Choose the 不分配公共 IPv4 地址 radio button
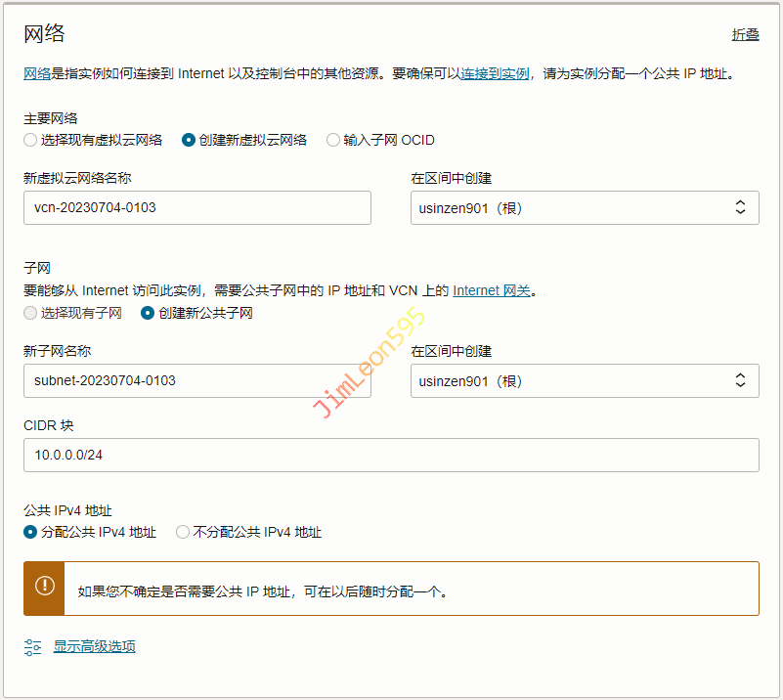 pos(183,532)
